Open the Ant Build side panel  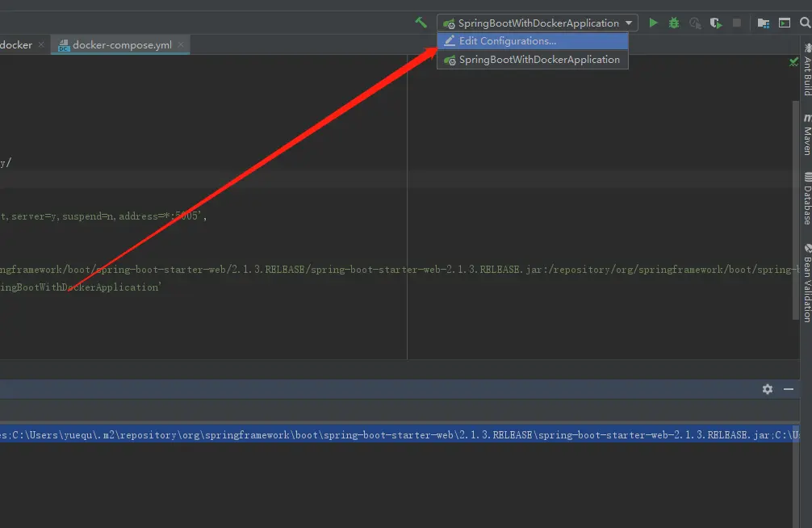coord(807,69)
